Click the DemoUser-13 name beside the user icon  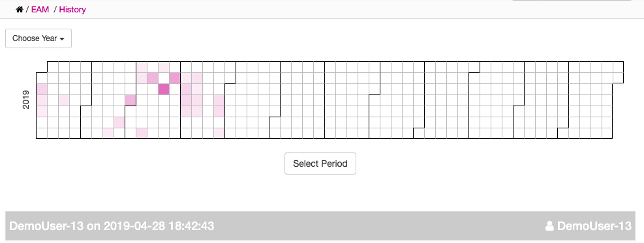click(x=594, y=226)
